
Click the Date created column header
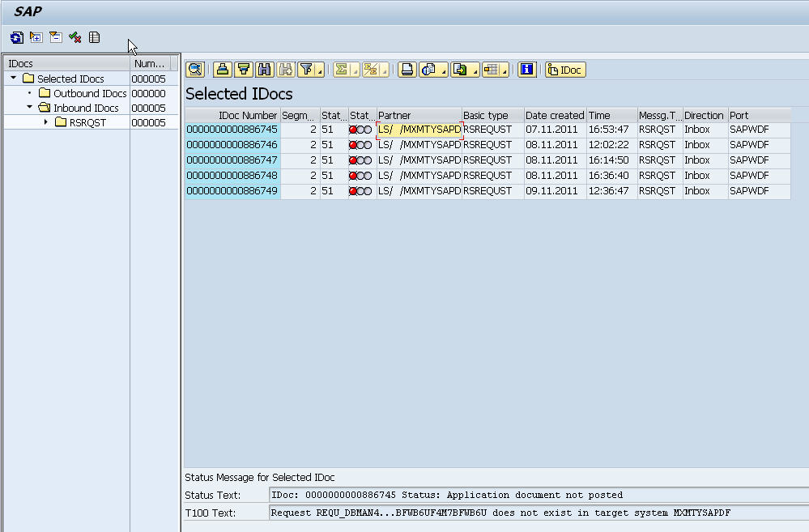point(554,116)
